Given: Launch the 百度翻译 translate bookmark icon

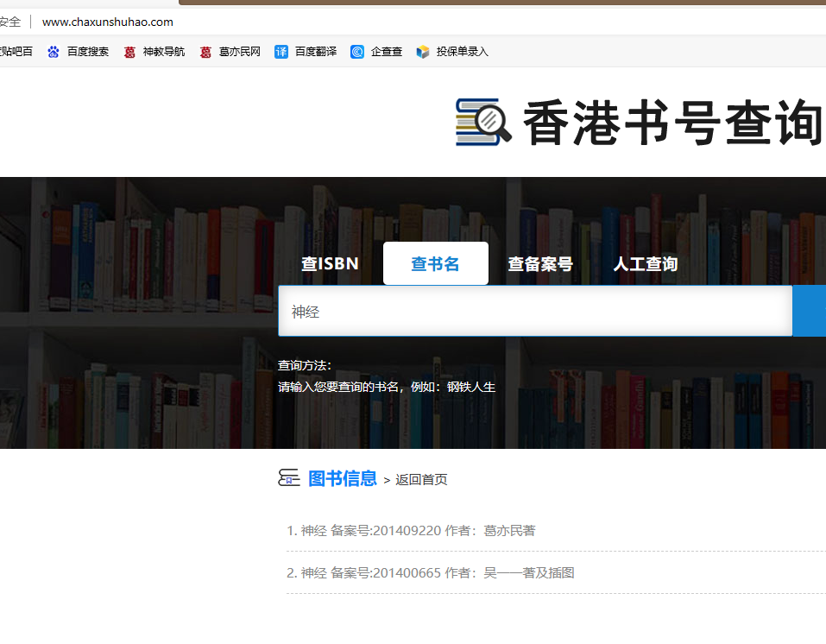Looking at the screenshot, I should point(281,52).
